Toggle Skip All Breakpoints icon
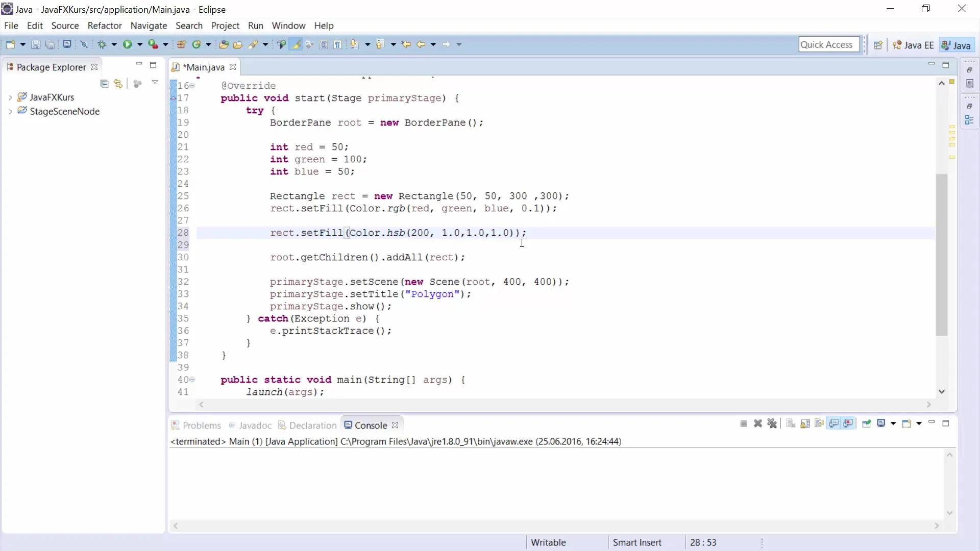 click(84, 44)
